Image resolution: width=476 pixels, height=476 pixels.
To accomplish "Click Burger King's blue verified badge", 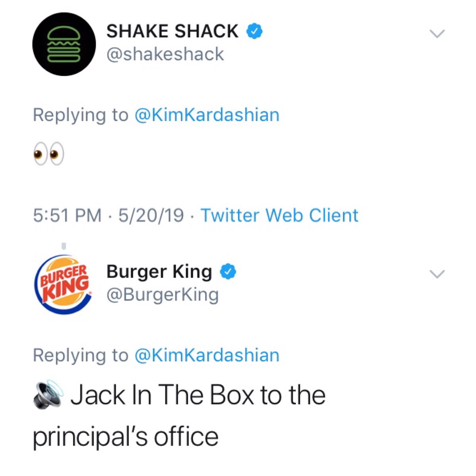I will point(229,272).
